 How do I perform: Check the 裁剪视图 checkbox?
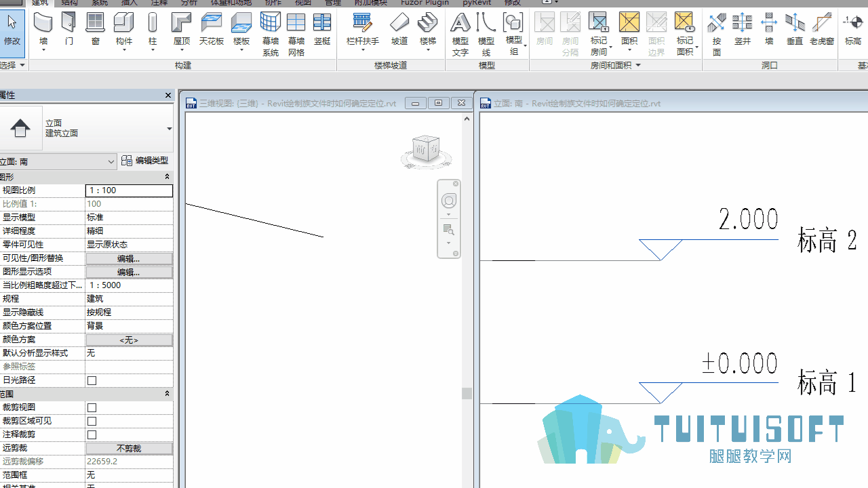click(x=92, y=407)
